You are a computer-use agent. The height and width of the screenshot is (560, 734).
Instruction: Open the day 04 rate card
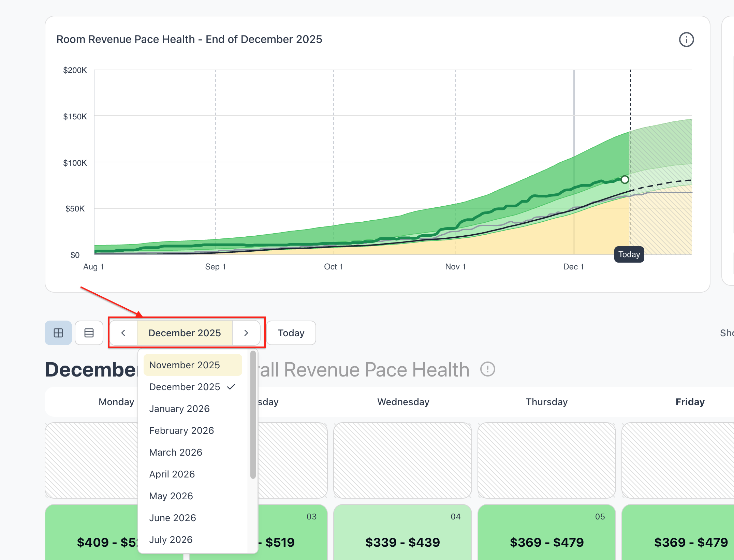point(402,532)
